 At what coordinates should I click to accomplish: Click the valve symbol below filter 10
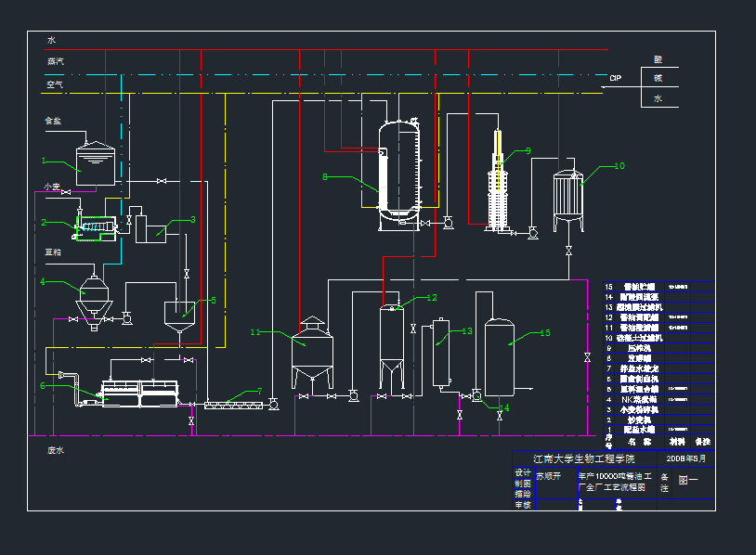click(567, 252)
